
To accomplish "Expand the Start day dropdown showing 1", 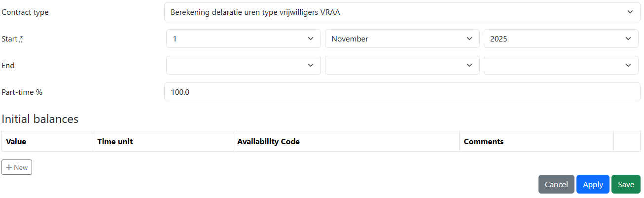I will [243, 39].
